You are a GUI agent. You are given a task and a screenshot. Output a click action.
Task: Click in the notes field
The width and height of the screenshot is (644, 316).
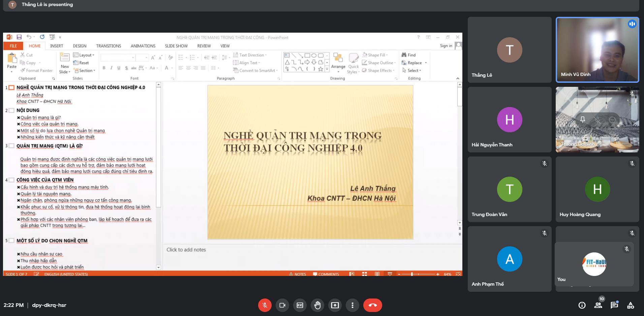tap(312, 257)
